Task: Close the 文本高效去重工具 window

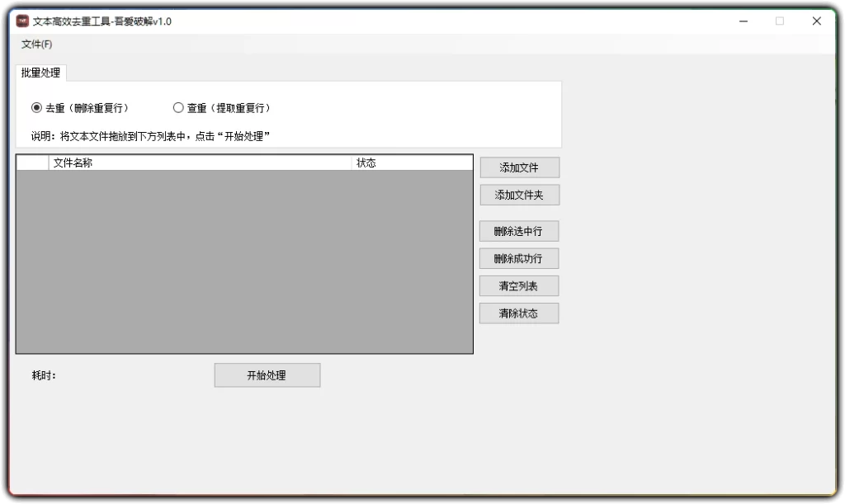Action: click(x=815, y=21)
